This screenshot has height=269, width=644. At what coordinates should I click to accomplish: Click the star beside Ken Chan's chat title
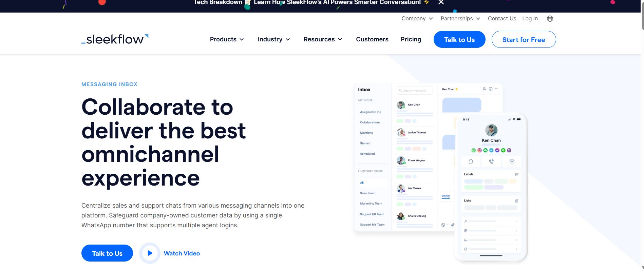(457, 89)
